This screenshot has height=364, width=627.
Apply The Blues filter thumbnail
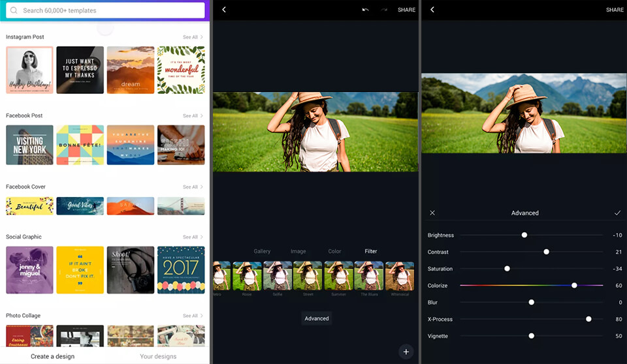pos(368,276)
